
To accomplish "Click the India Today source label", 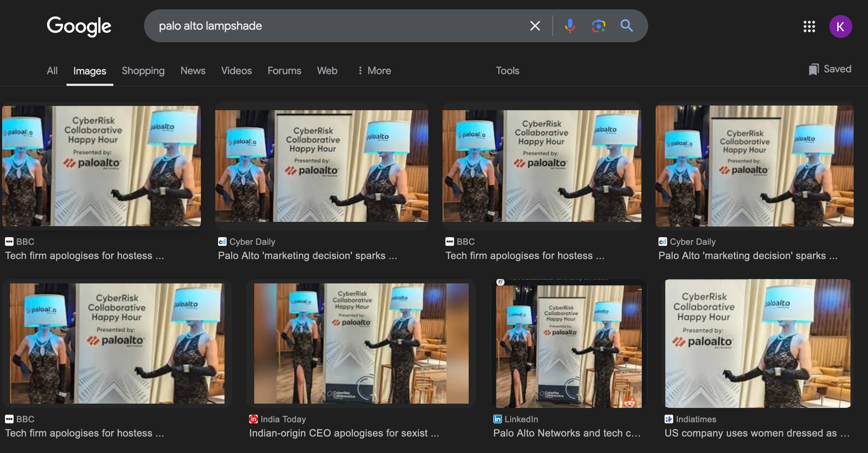I will (283, 419).
